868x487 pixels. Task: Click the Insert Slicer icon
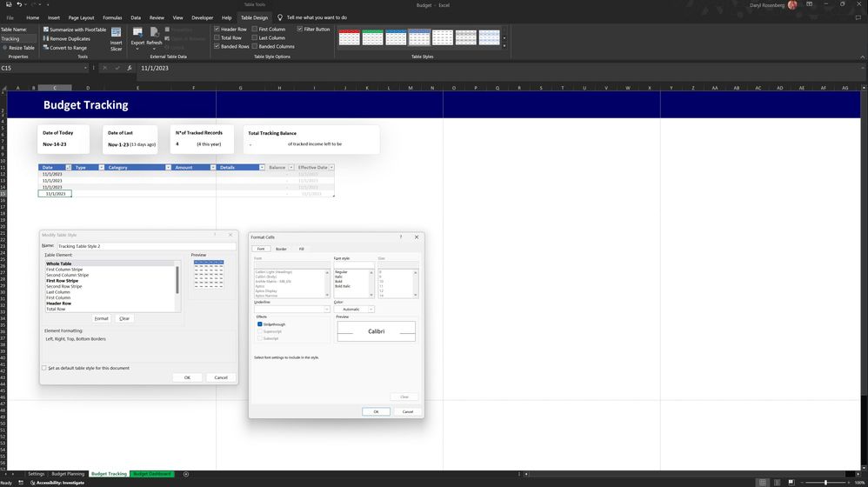tap(117, 32)
